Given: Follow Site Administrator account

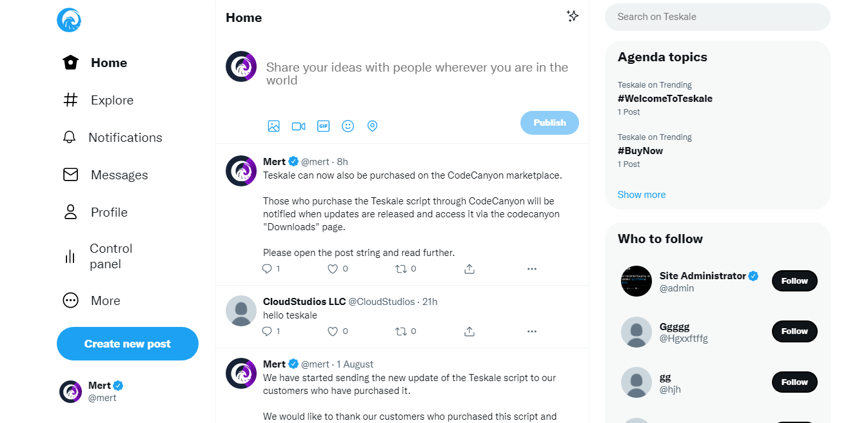Looking at the screenshot, I should point(794,281).
